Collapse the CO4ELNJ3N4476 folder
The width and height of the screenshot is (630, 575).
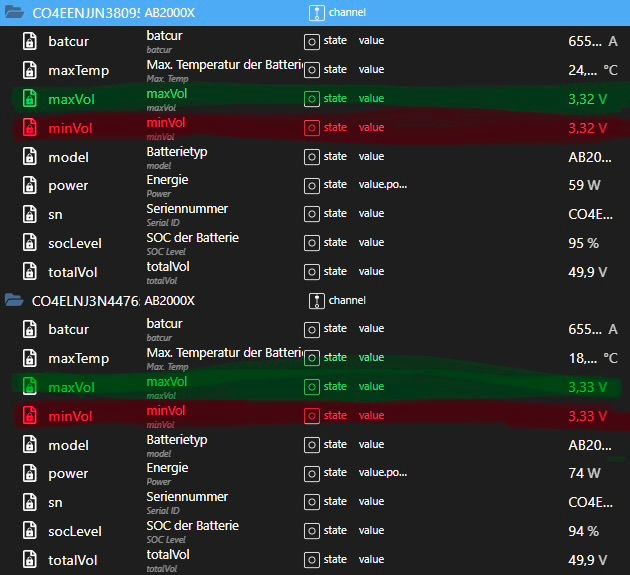[14, 300]
